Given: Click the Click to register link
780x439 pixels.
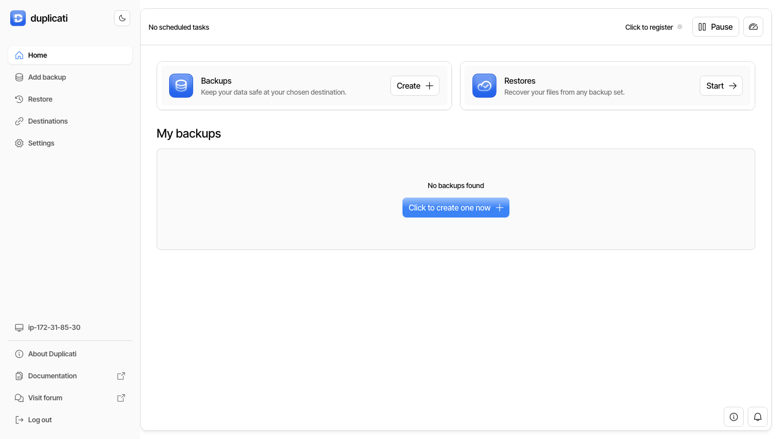Looking at the screenshot, I should pyautogui.click(x=649, y=27).
